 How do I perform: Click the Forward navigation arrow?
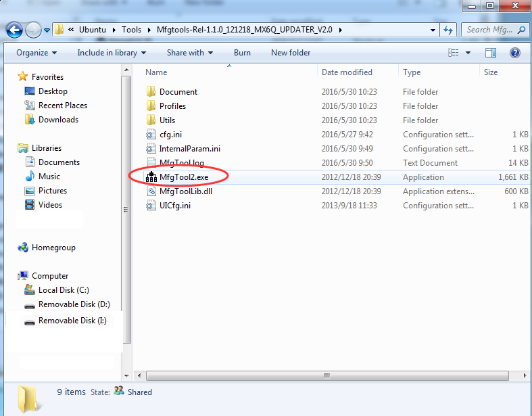pyautogui.click(x=33, y=30)
